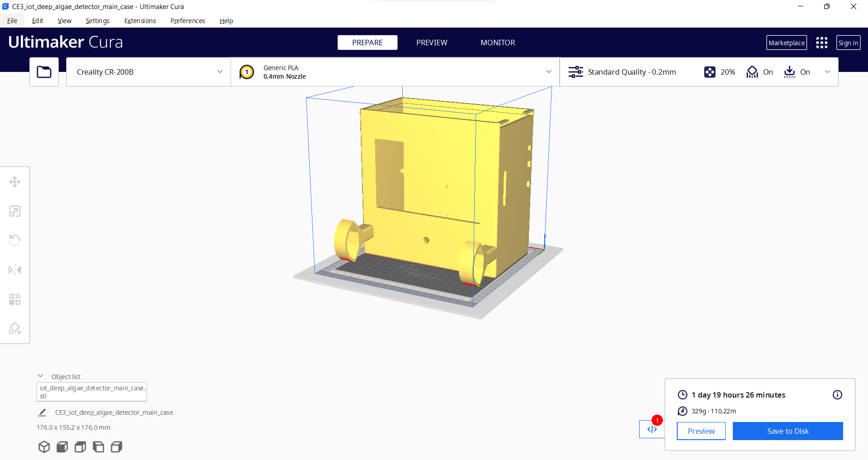Click Save to Disk
This screenshot has width=868, height=460.
click(x=788, y=431)
